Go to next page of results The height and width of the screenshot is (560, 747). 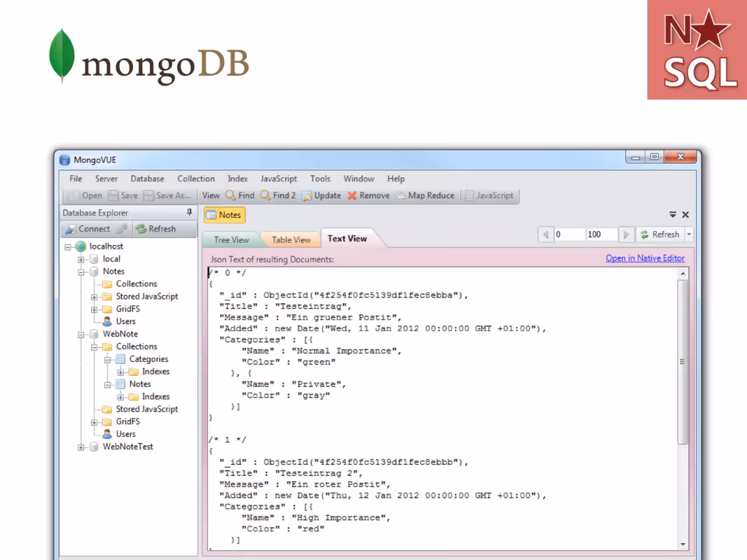tap(626, 234)
